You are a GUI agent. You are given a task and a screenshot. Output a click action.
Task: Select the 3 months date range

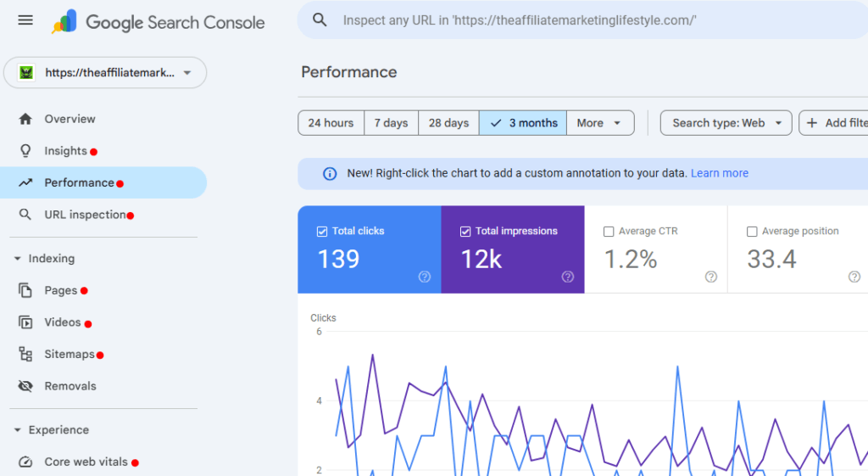tap(523, 123)
